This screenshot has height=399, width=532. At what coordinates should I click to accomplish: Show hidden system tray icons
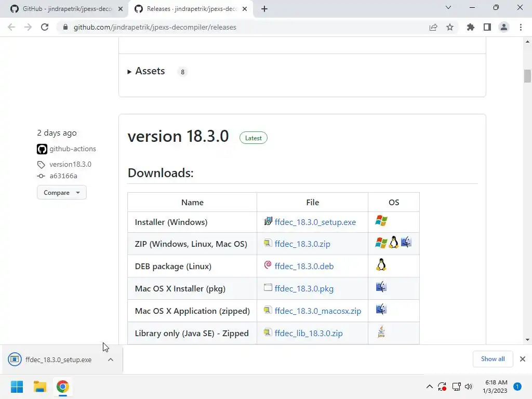pyautogui.click(x=430, y=387)
